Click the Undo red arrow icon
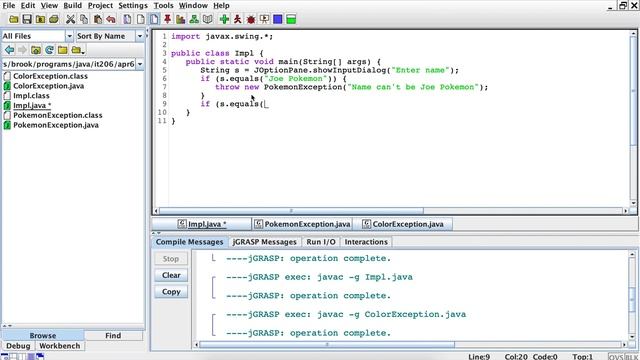 (x=111, y=19)
